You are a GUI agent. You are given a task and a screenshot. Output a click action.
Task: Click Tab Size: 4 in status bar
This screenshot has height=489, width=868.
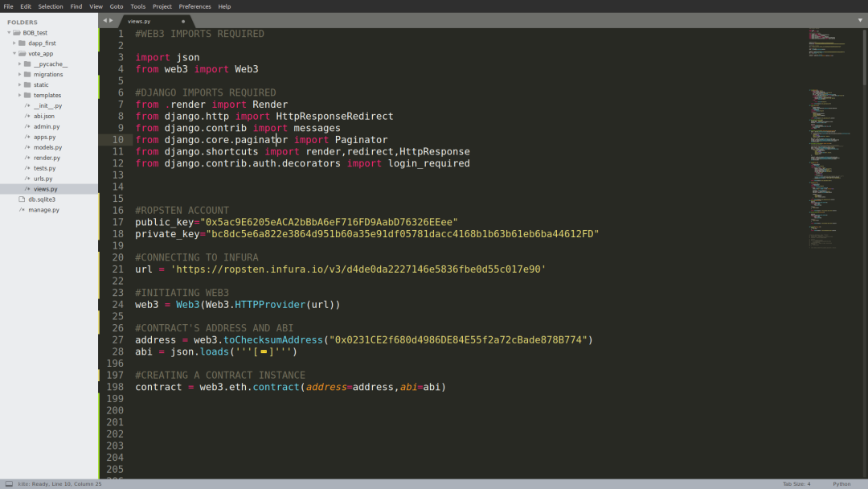[796, 484]
